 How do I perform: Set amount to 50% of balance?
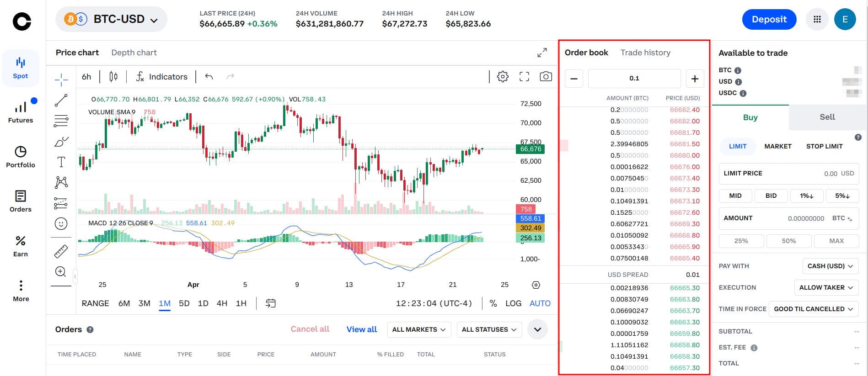pyautogui.click(x=789, y=241)
